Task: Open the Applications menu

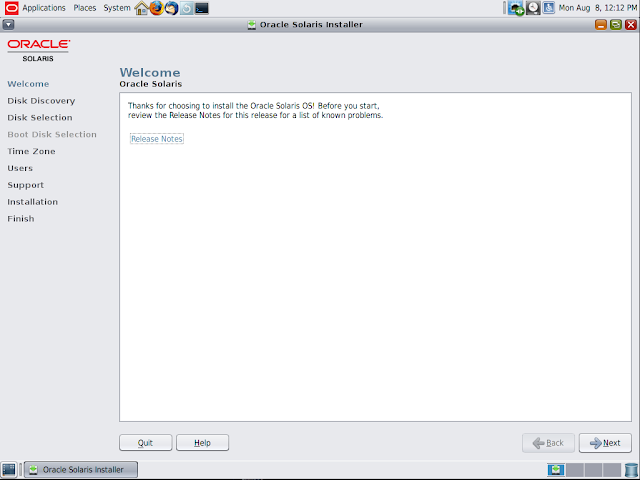Action: (x=44, y=8)
